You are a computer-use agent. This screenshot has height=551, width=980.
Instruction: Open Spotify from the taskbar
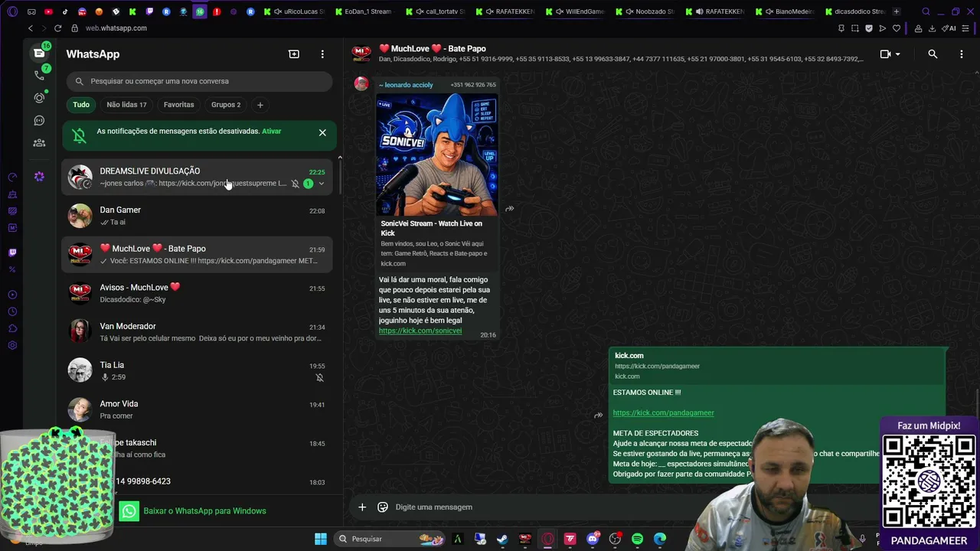(637, 539)
